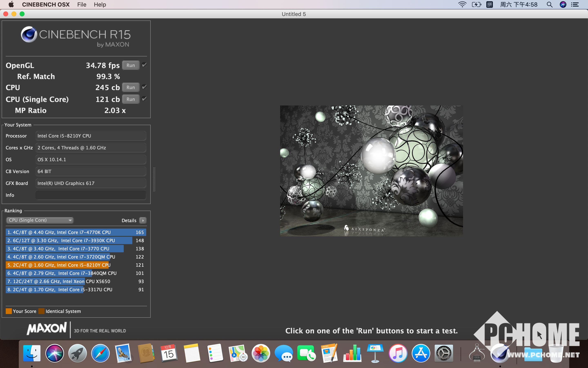Viewport: 588px width, 368px height.
Task: Click the Cores x GHz field
Action: [x=91, y=148]
